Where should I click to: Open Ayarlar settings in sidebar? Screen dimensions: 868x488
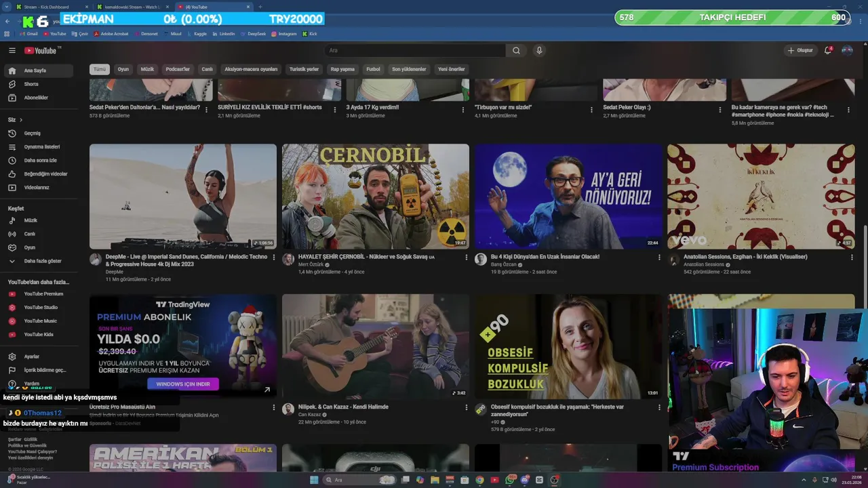[x=38, y=357]
